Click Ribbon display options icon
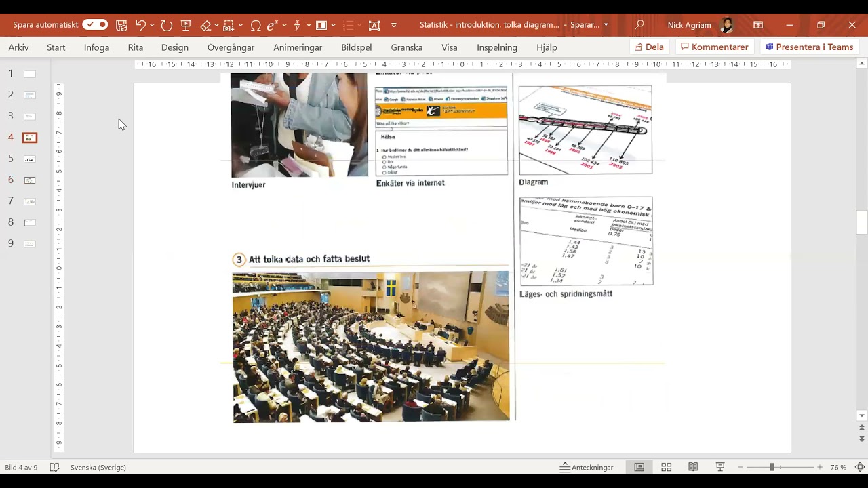The width and height of the screenshot is (868, 488). pyautogui.click(x=758, y=25)
